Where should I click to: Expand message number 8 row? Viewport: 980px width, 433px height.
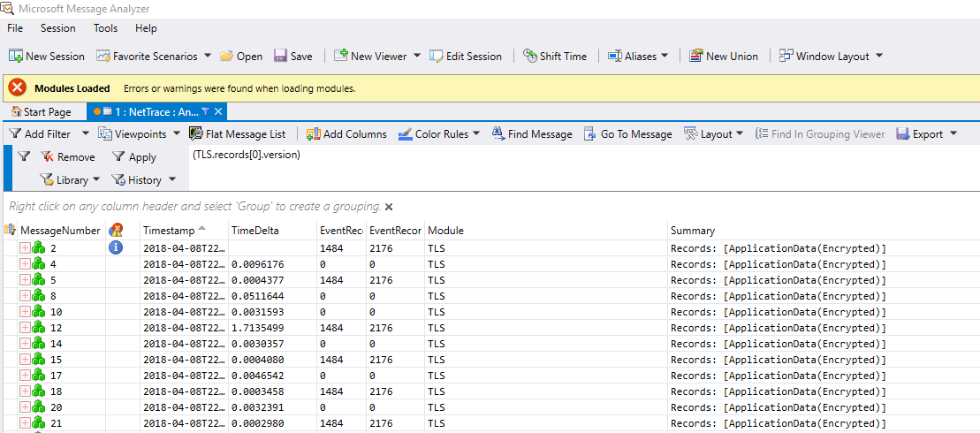pyautogui.click(x=25, y=295)
